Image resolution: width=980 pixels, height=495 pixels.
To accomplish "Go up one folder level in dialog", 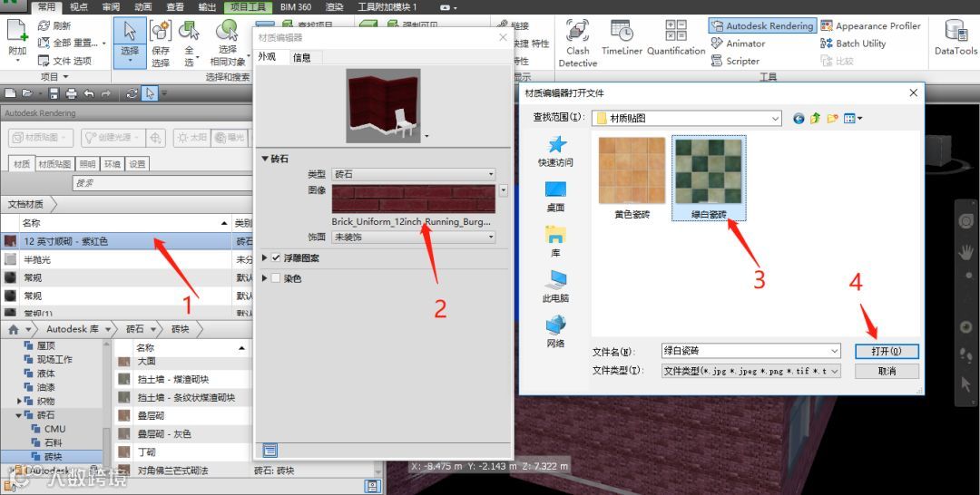I will pos(815,118).
